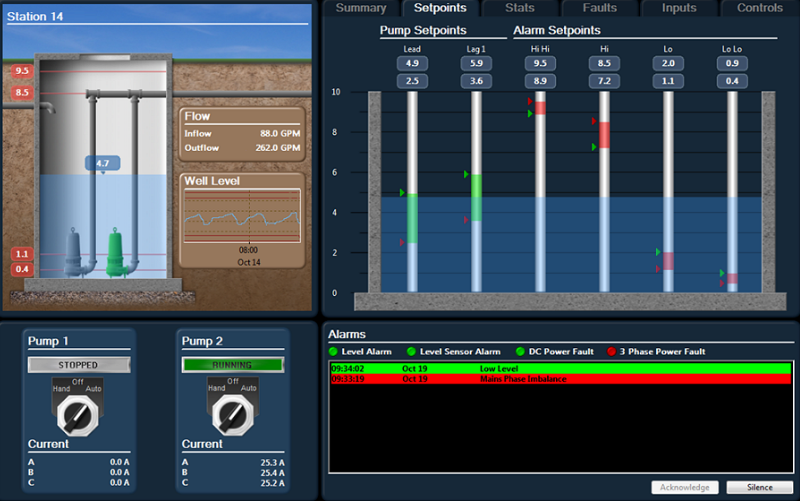Click the 4.7 well level indicator bubble
The image size is (800, 503).
coord(103,163)
